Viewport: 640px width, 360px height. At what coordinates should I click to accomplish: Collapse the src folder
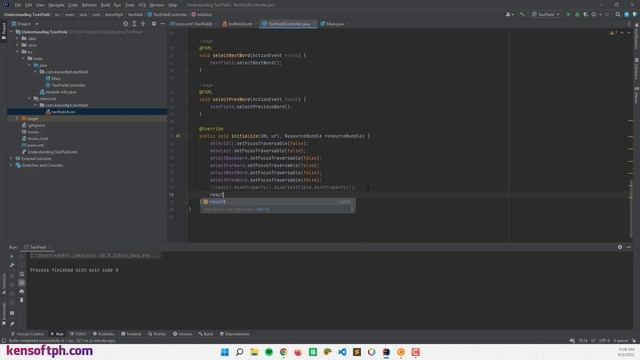[17, 52]
